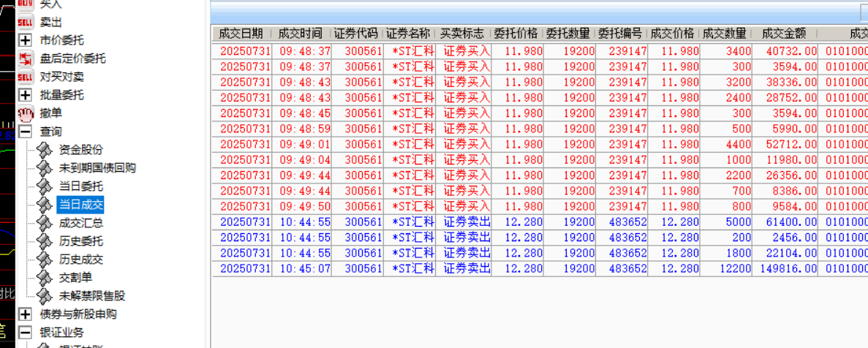Image resolution: width=868 pixels, height=348 pixels.
Task: Click the tree icon beside 资金股份
Action: coord(45,150)
